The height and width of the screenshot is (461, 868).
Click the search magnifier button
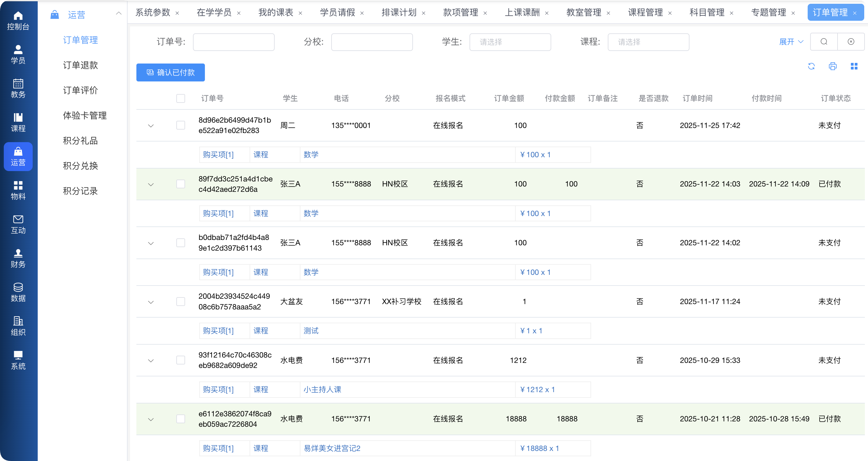coord(823,42)
